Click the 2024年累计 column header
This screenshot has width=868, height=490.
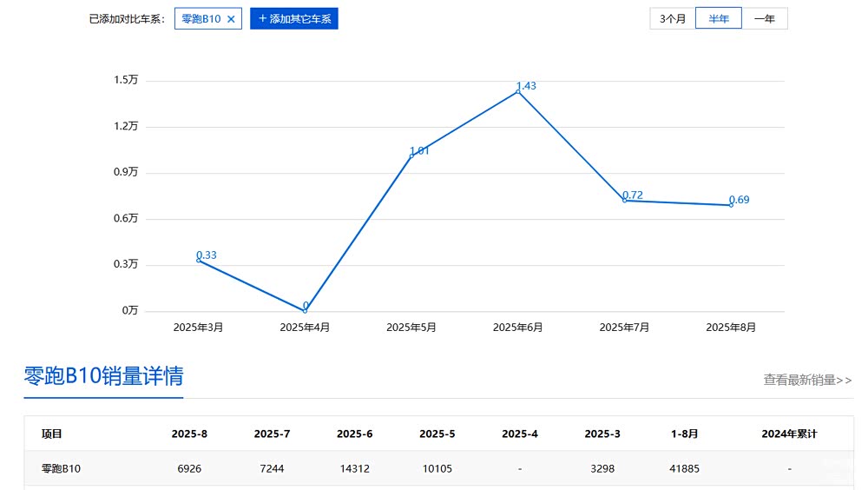tap(788, 434)
